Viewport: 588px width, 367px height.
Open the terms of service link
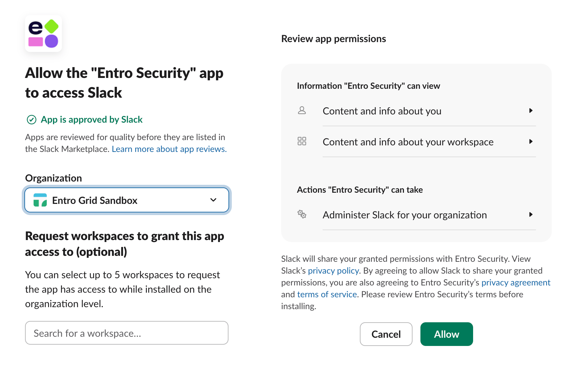click(x=327, y=294)
